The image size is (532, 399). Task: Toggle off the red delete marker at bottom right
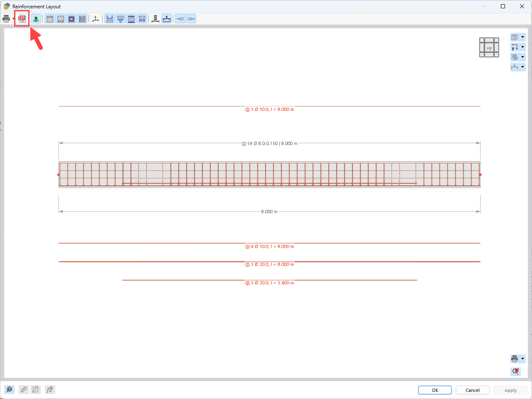pyautogui.click(x=515, y=372)
